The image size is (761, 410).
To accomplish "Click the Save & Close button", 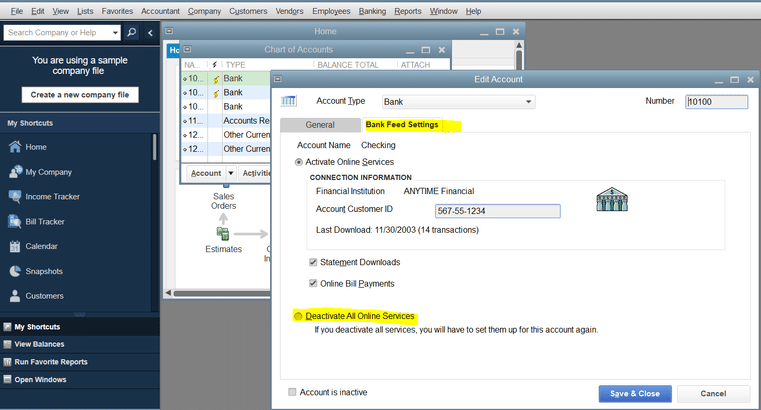I will pos(635,393).
